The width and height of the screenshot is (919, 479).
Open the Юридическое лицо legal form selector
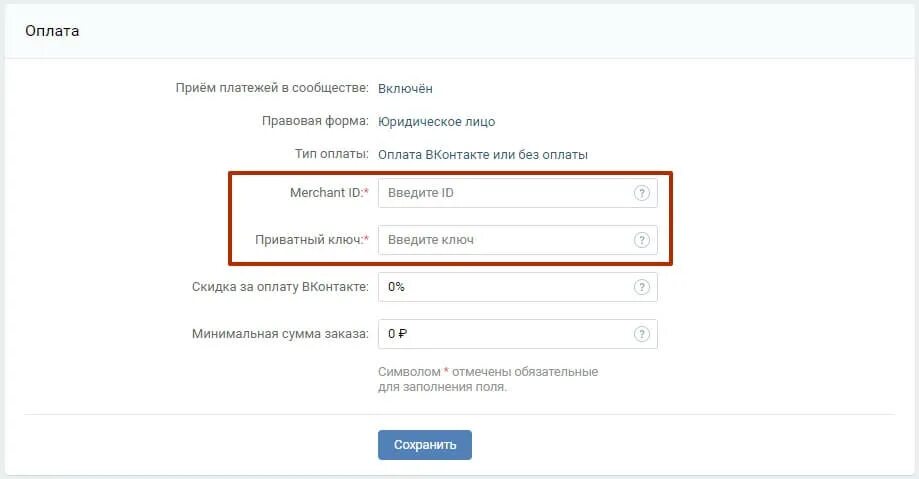click(436, 121)
